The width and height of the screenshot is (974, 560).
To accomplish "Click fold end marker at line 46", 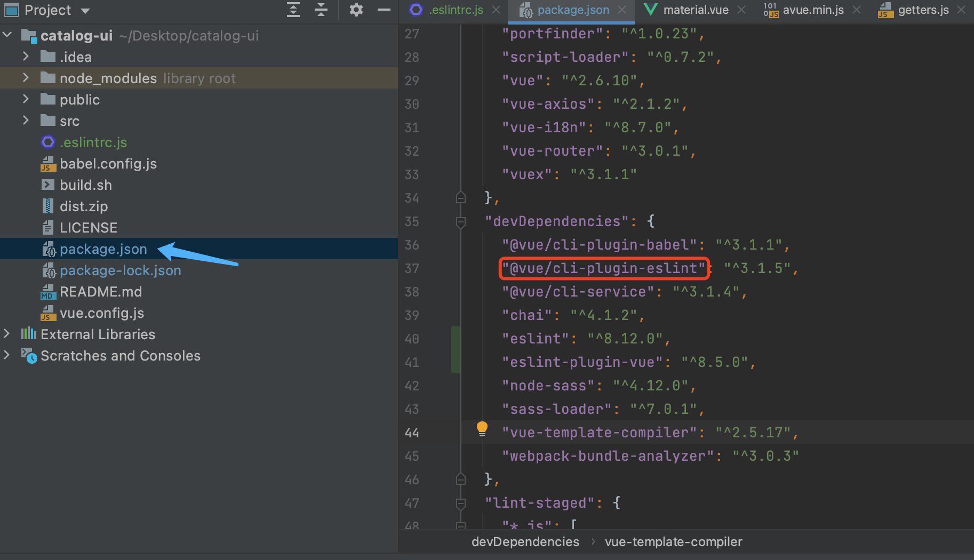I will tap(461, 479).
